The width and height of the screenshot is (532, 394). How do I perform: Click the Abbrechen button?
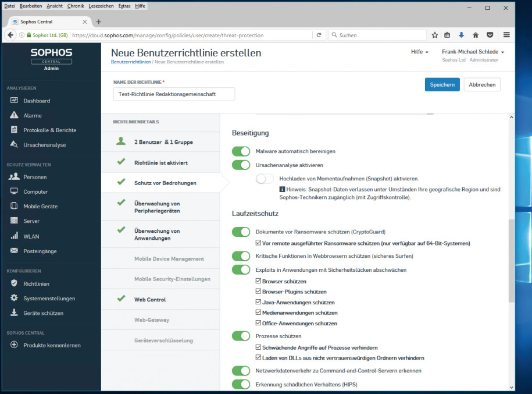[482, 84]
